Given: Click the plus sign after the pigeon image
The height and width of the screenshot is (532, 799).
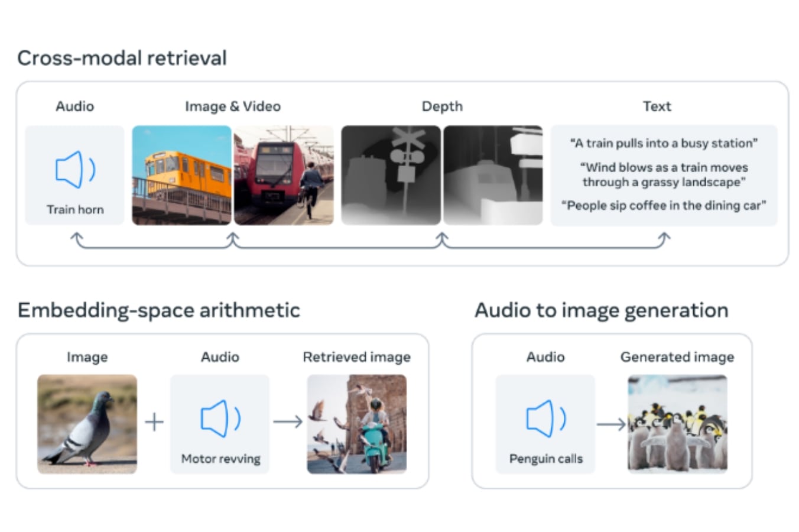Looking at the screenshot, I should [x=154, y=422].
